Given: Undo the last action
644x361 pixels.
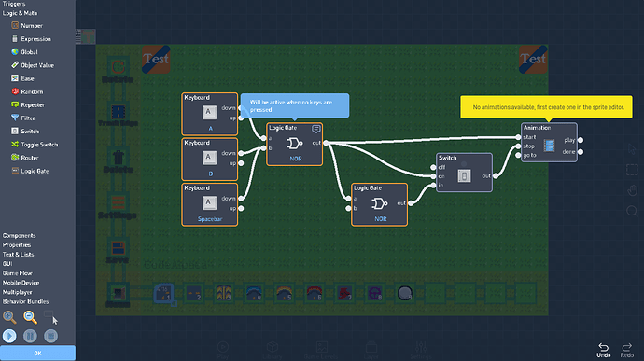Looking at the screenshot, I should [x=603, y=351].
